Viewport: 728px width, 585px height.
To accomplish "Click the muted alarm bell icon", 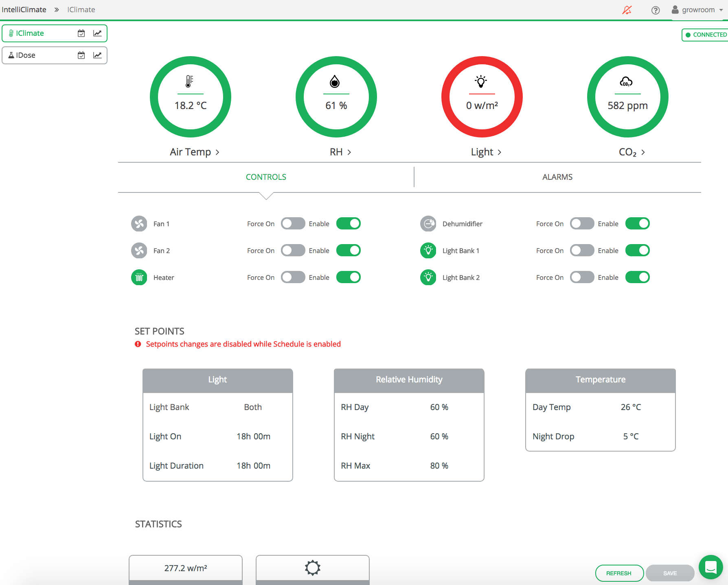I will 627,9.
